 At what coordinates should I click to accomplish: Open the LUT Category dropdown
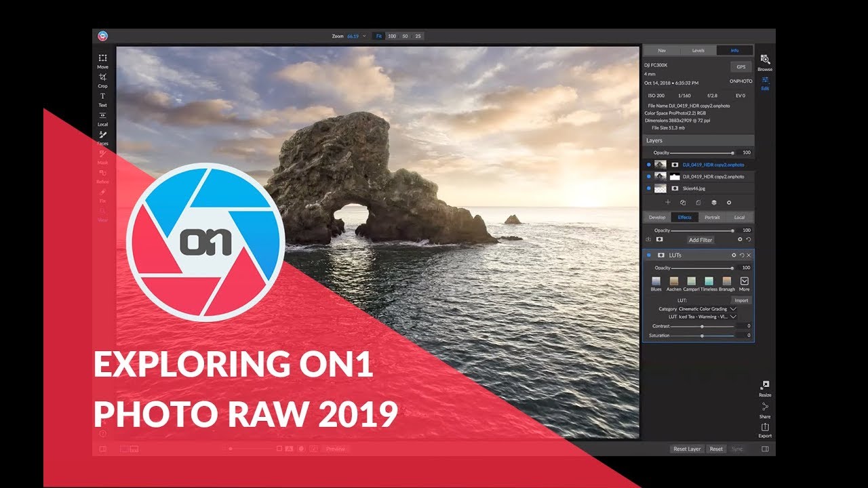pos(708,308)
